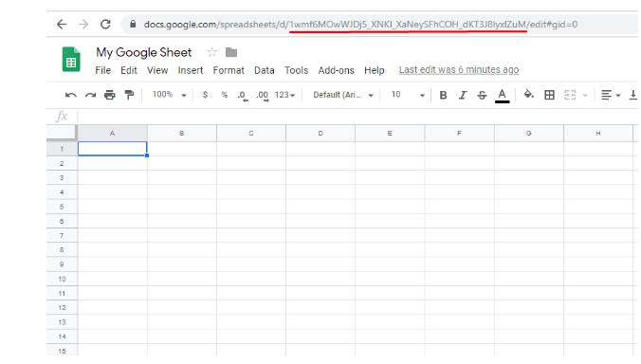Open the Tools menu
This screenshot has width=641, height=364.
297,71
